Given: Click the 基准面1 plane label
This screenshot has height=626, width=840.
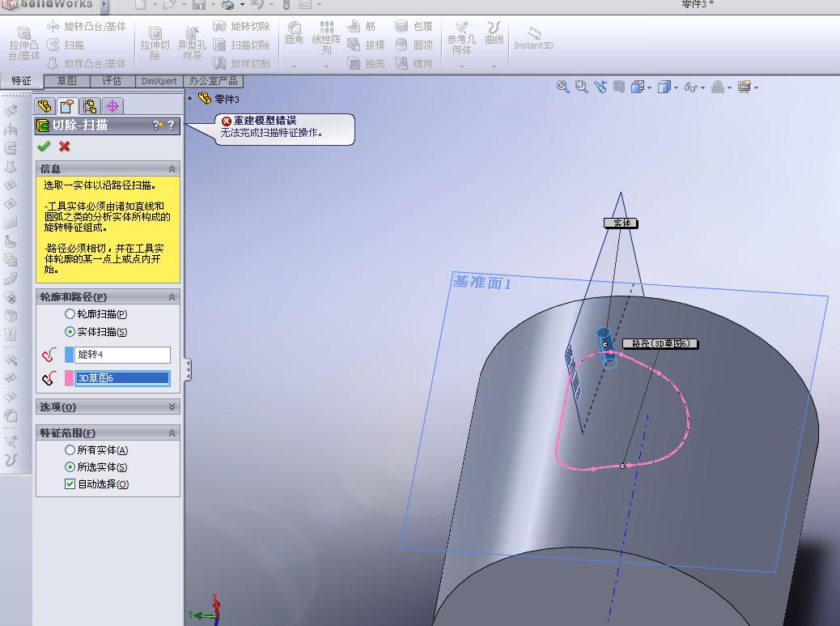Looking at the screenshot, I should point(482,282).
